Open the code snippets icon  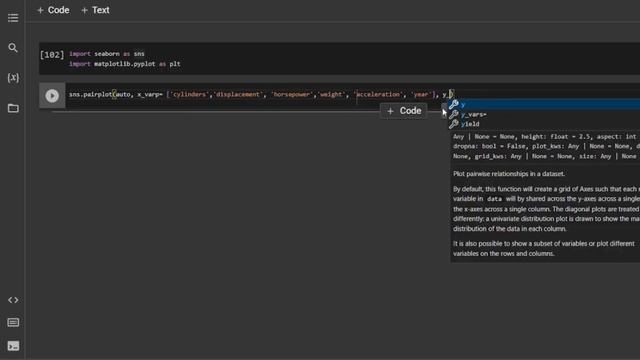click(x=13, y=300)
